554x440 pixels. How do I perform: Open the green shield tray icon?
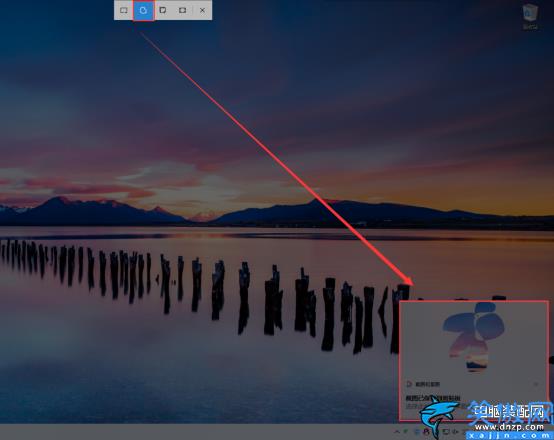(x=406, y=432)
